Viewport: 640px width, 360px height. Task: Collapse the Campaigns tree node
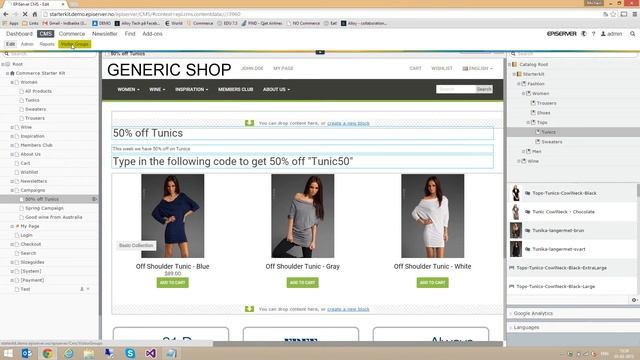12,190
